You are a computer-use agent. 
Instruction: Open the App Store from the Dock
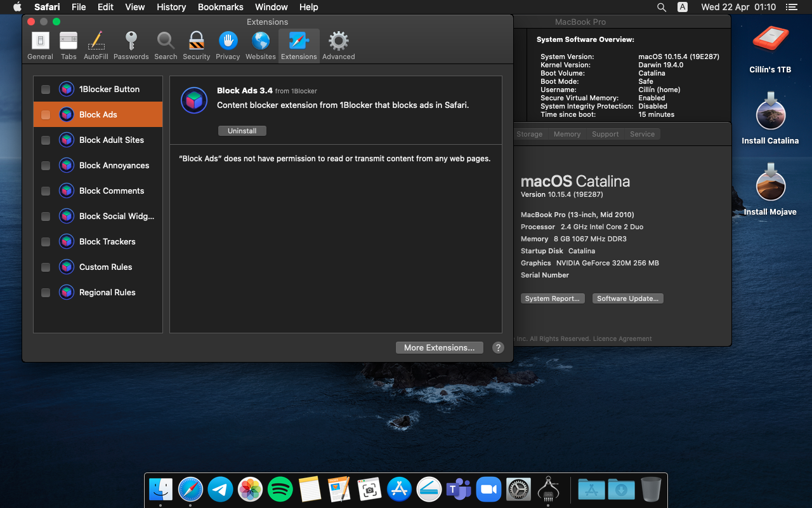pyautogui.click(x=399, y=490)
